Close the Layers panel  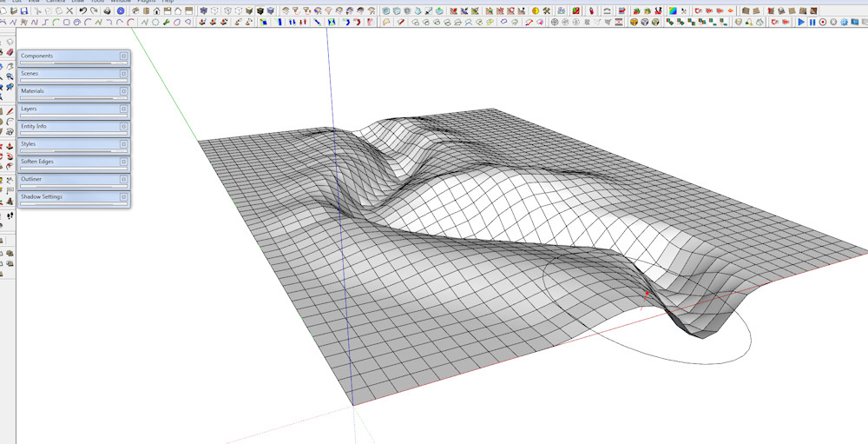[x=123, y=109]
